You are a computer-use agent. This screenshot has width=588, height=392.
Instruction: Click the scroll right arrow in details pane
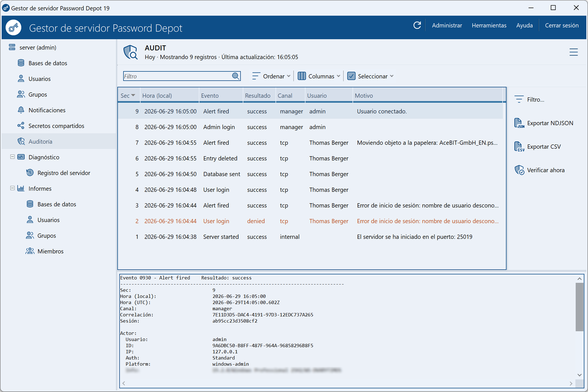coord(571,383)
